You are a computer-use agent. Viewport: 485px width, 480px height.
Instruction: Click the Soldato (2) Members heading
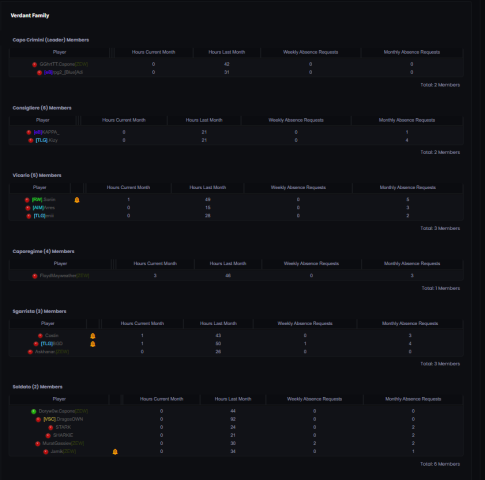(37, 387)
